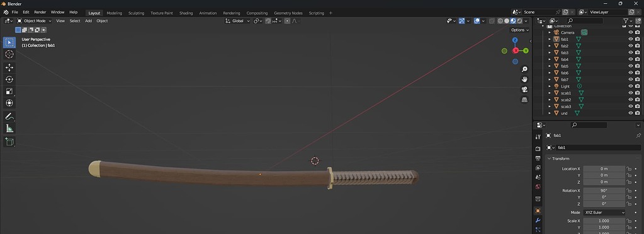
Task: Open the rotation Mode XYZ Euler dropdown
Action: 604,213
